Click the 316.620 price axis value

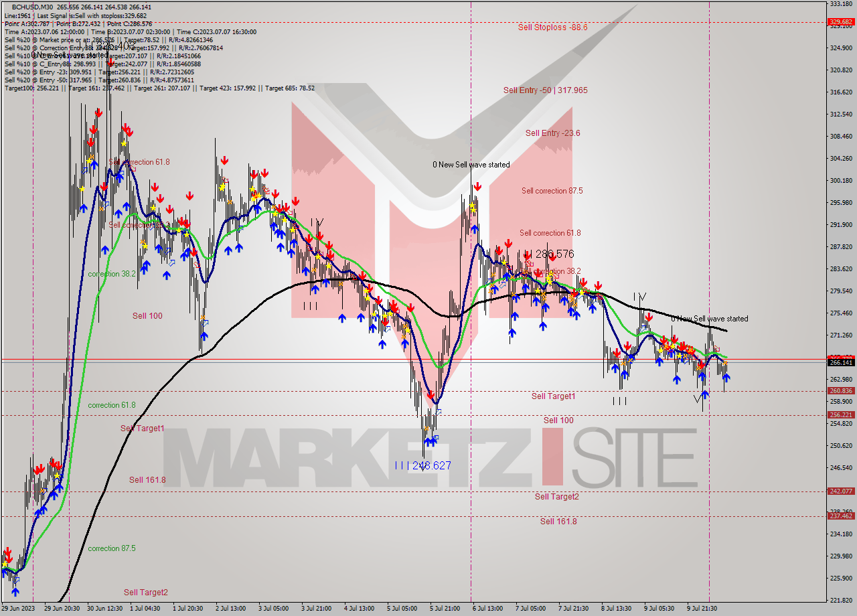(840, 92)
